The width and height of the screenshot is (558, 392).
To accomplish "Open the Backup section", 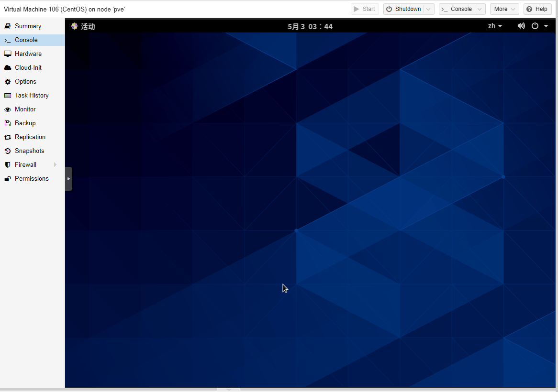I will [x=25, y=123].
